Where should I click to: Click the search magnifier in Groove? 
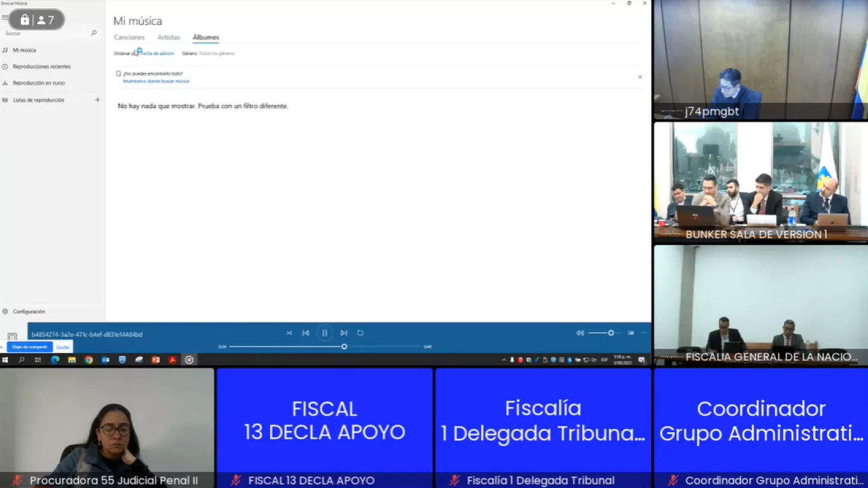point(93,33)
